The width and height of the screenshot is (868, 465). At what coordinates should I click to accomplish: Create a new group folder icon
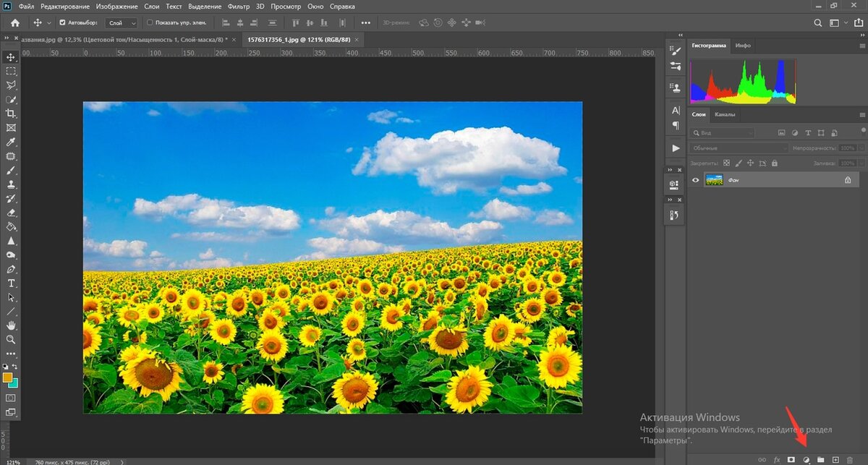[x=820, y=459]
